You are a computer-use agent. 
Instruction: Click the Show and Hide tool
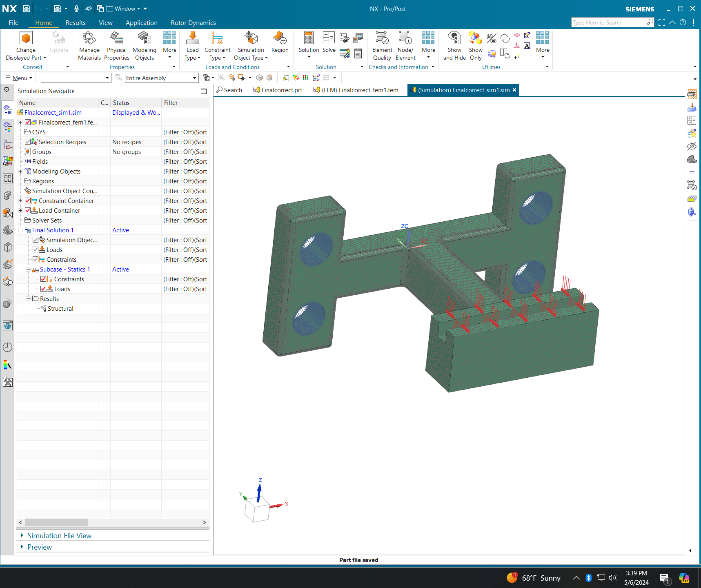pyautogui.click(x=454, y=45)
